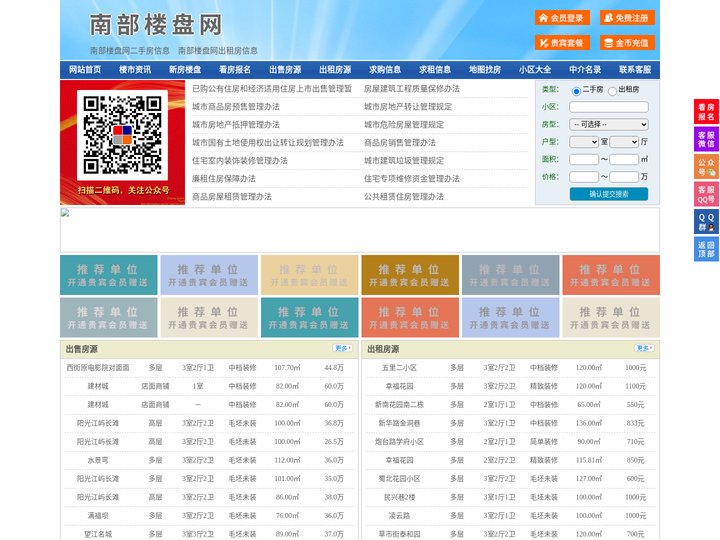720x540 pixels.
Task: Open 地图找房 map search item
Action: point(485,70)
